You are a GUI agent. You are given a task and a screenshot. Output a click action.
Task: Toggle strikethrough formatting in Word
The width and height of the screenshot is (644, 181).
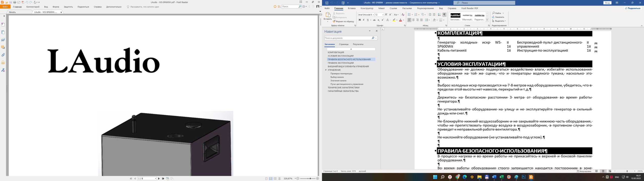coord(374,20)
